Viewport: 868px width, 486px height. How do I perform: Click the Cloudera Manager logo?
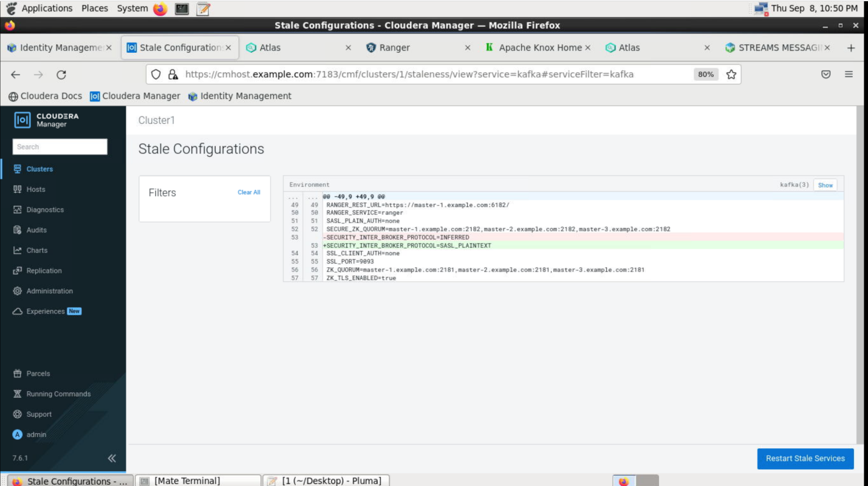[47, 120]
